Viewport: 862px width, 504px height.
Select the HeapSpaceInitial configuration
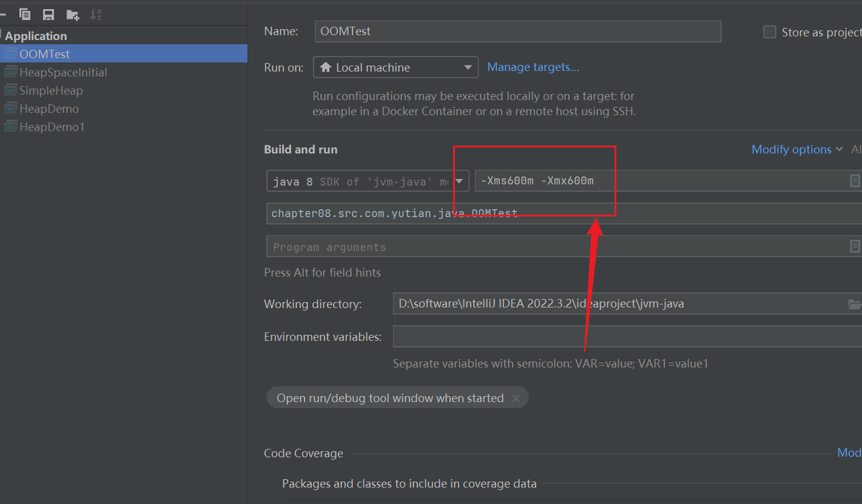tap(63, 72)
